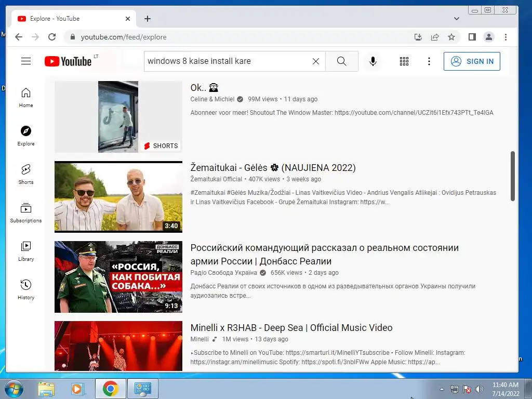
Task: Go back with the browser back arrow
Action: (19, 37)
